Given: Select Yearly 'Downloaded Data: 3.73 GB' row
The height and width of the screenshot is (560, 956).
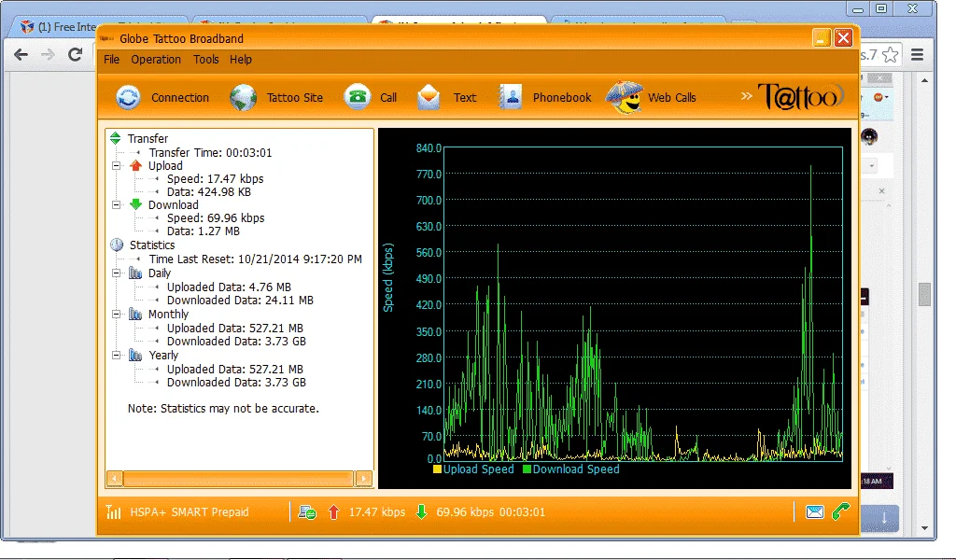Looking at the screenshot, I should click(x=236, y=383).
